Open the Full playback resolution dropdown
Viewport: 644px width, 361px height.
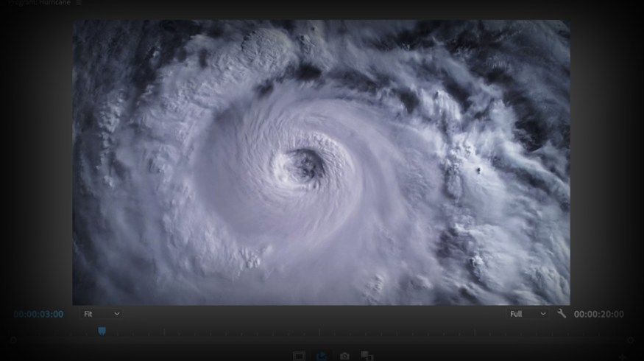[527, 314]
